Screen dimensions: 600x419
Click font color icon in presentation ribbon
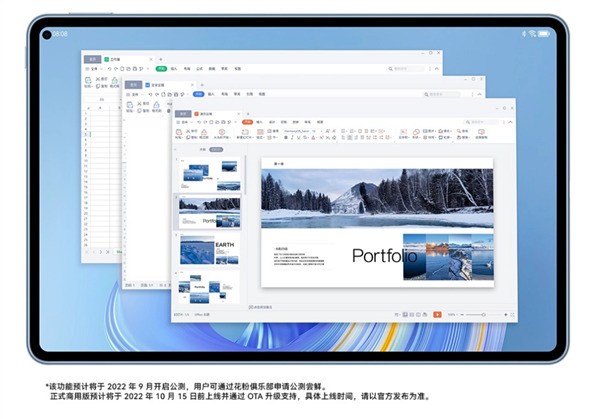[x=313, y=137]
